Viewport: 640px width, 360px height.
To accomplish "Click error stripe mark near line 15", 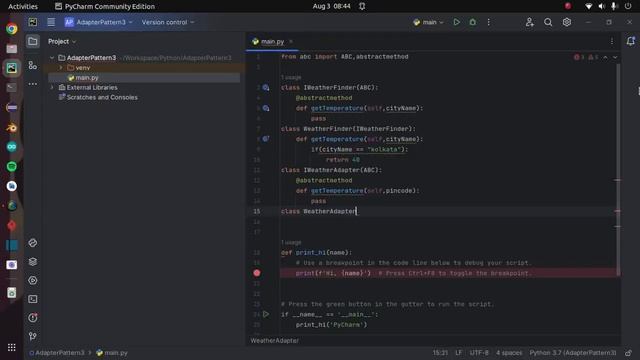I will (x=617, y=211).
